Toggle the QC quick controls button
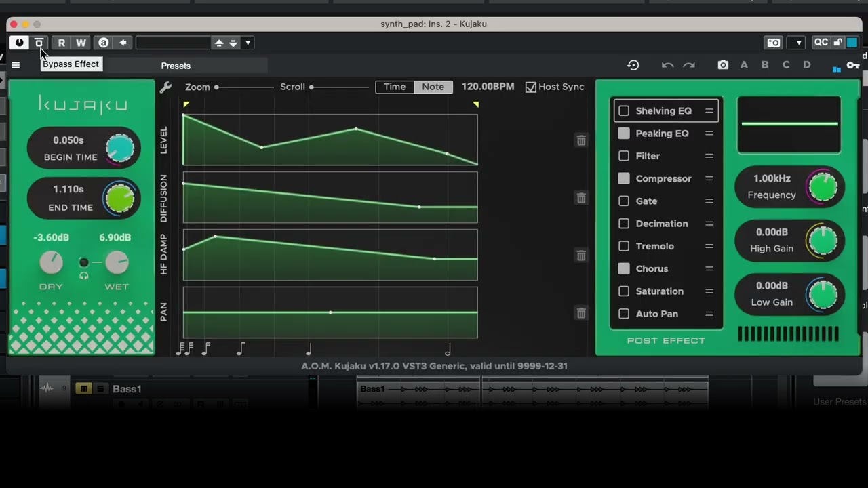Image resolution: width=868 pixels, height=488 pixels. [x=821, y=43]
